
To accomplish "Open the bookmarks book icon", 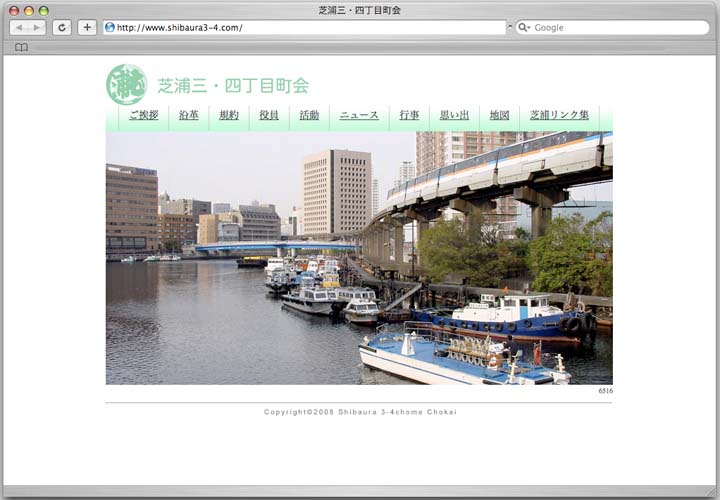I will click(x=21, y=47).
